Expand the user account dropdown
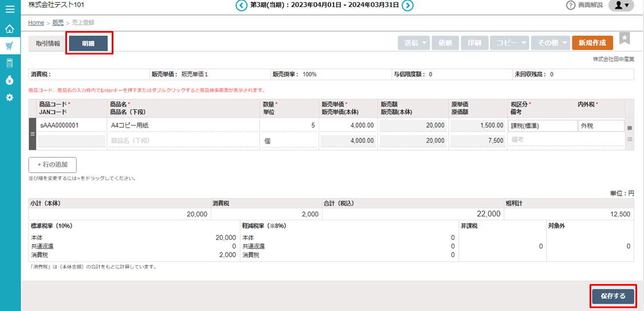 (x=621, y=6)
